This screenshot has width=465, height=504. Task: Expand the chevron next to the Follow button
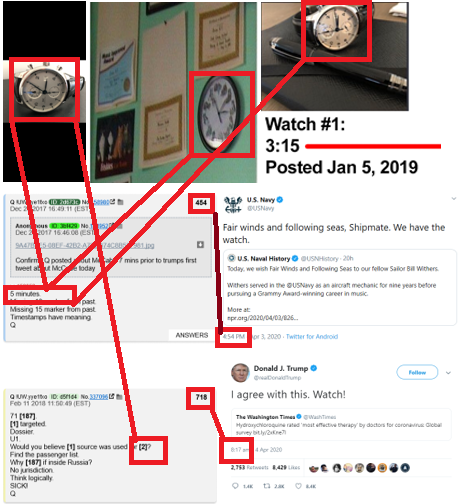click(x=448, y=373)
